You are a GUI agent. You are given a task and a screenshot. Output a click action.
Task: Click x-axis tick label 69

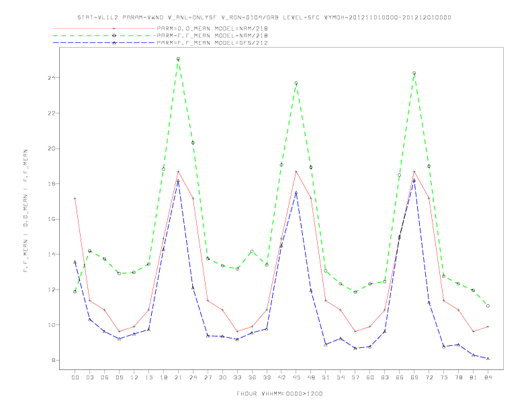[x=414, y=377]
